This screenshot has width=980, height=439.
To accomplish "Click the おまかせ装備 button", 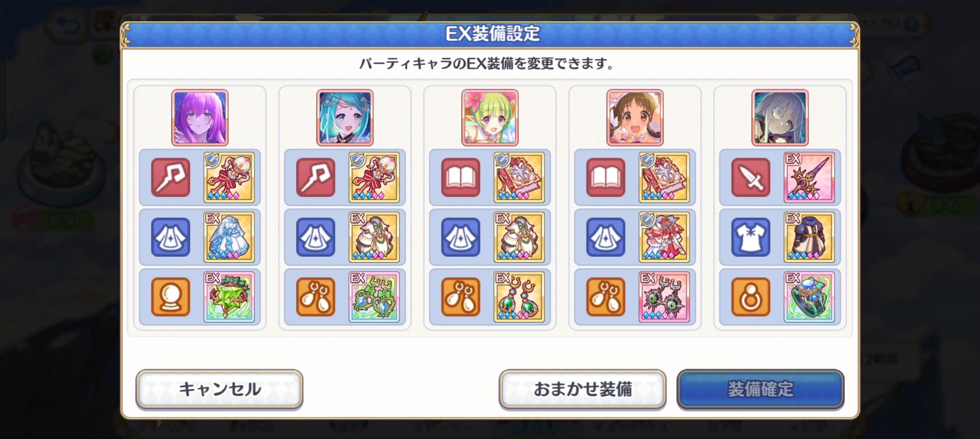I will point(582,389).
